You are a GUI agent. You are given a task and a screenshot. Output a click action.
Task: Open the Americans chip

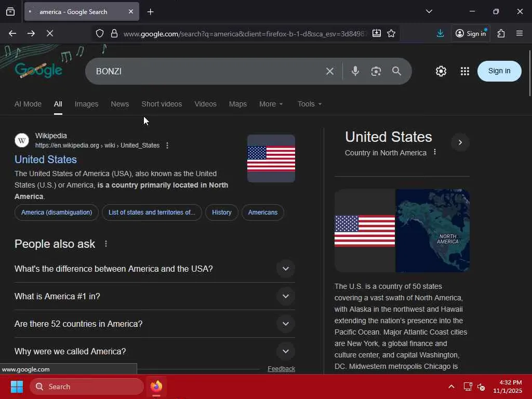(262, 212)
